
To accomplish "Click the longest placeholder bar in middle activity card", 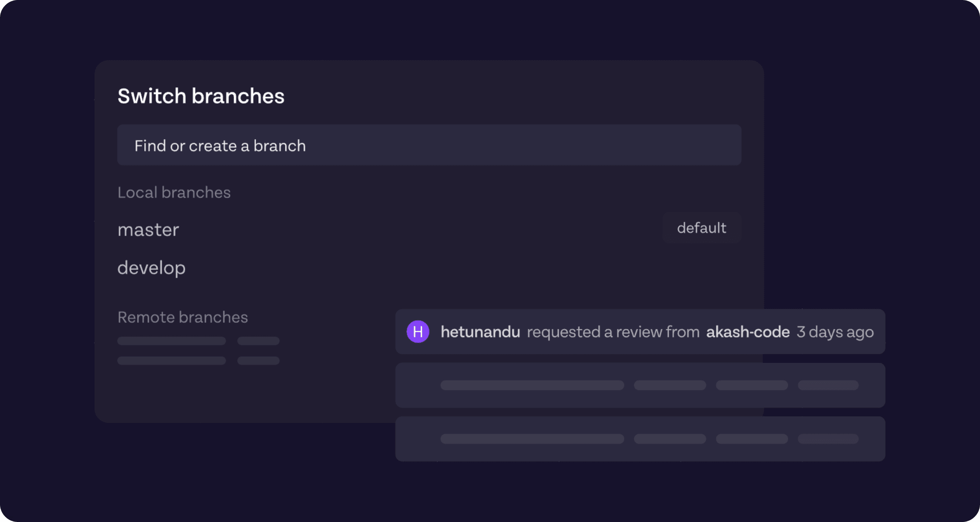I will pos(532,385).
